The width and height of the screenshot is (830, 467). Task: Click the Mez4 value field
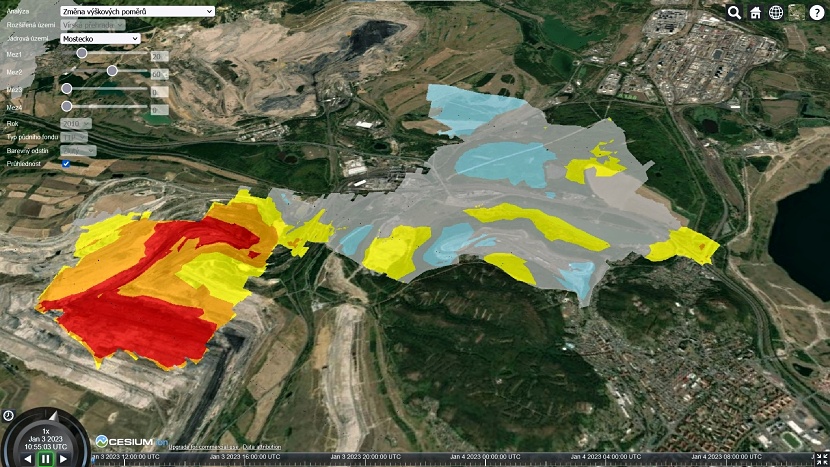159,110
